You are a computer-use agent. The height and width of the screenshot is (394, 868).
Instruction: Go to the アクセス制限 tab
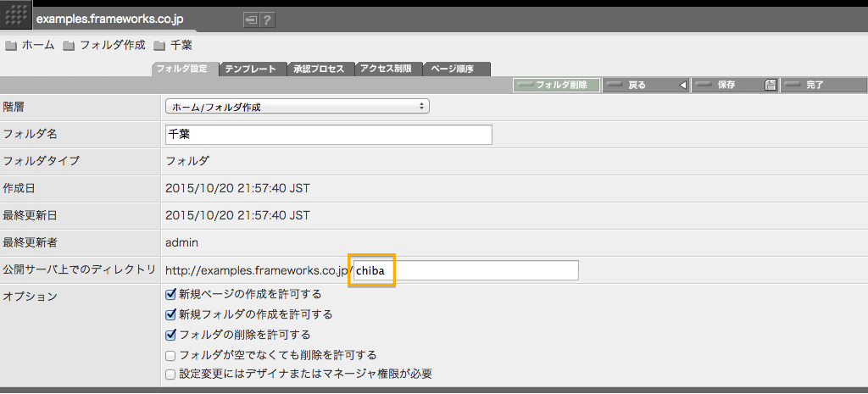[x=387, y=69]
